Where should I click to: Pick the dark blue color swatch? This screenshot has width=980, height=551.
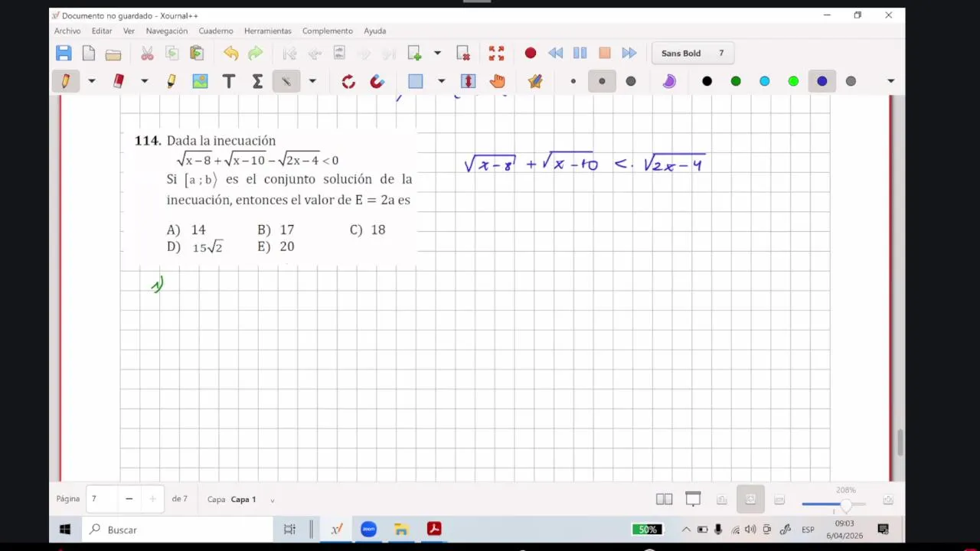[822, 81]
